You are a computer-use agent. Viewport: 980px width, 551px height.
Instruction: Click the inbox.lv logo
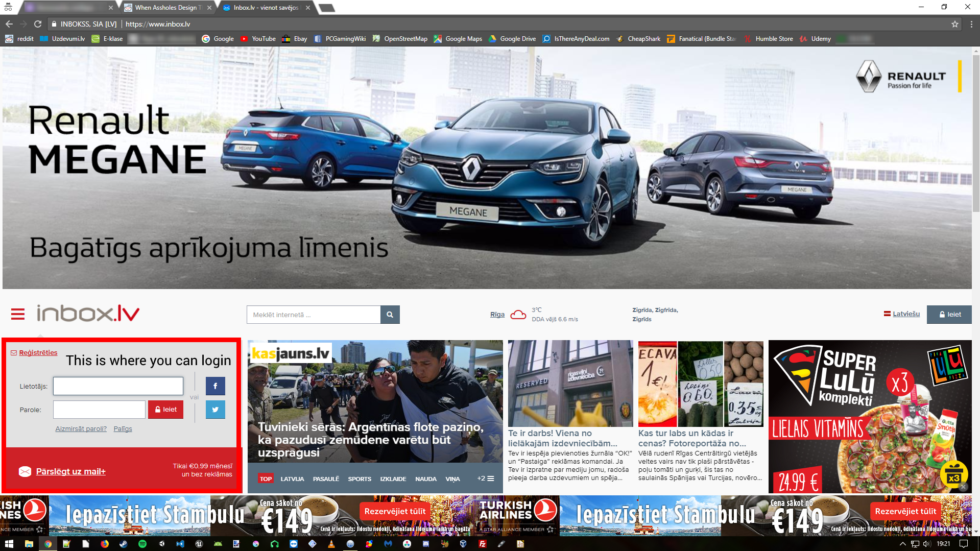88,313
